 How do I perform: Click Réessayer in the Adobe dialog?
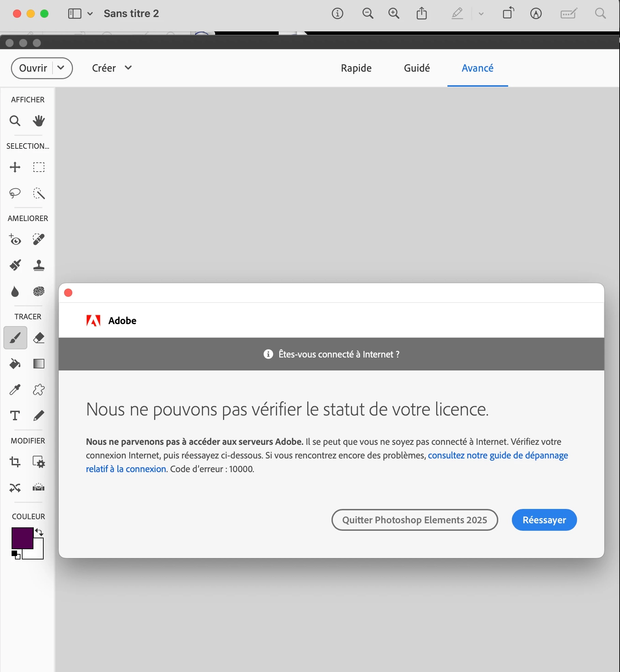point(544,520)
